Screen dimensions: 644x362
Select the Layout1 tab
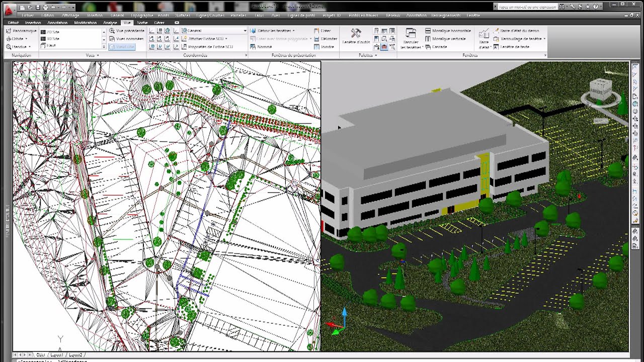(x=57, y=354)
